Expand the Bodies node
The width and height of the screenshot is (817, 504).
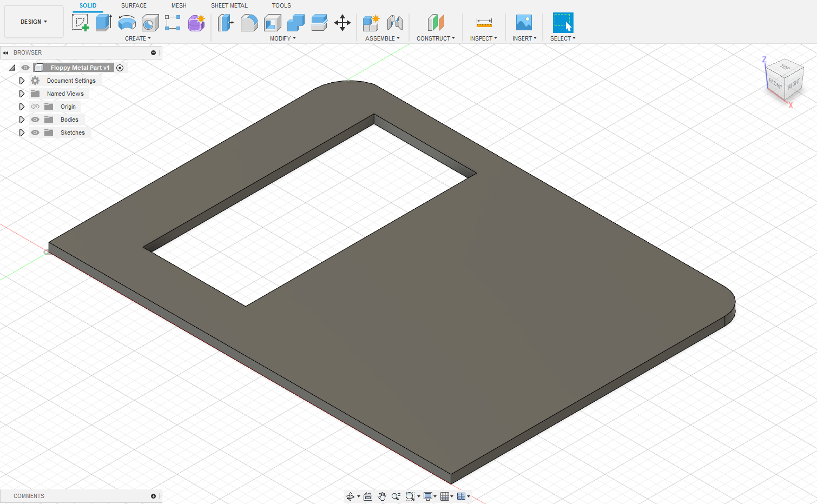click(x=22, y=120)
